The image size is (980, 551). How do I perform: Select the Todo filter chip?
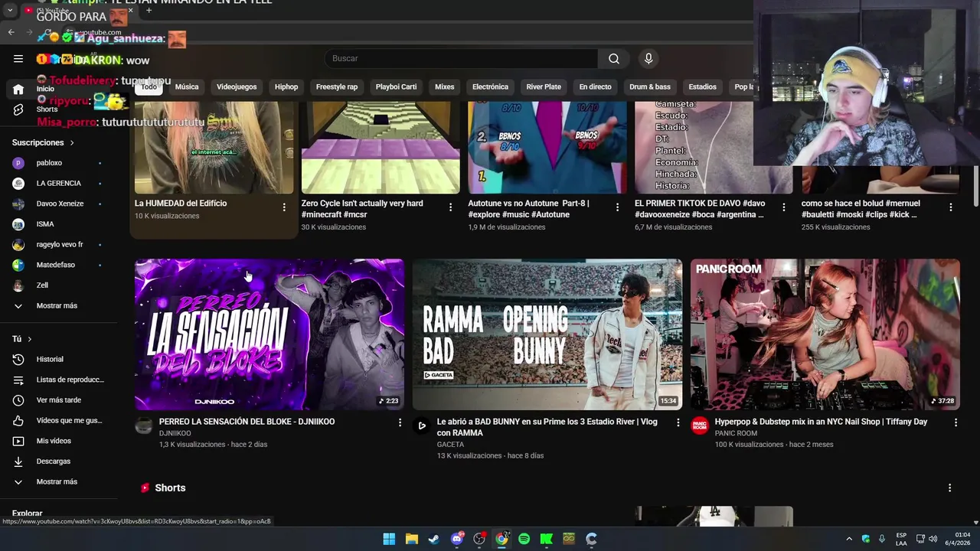click(x=149, y=87)
